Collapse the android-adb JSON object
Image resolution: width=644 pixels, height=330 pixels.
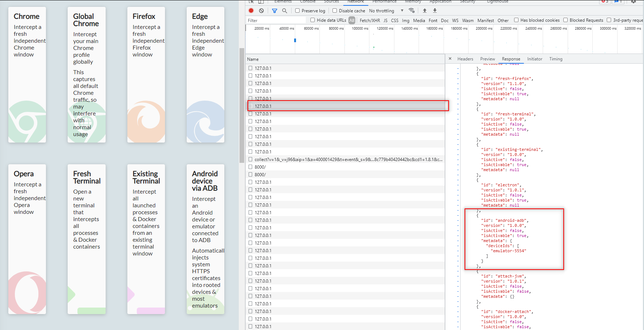pos(458,215)
